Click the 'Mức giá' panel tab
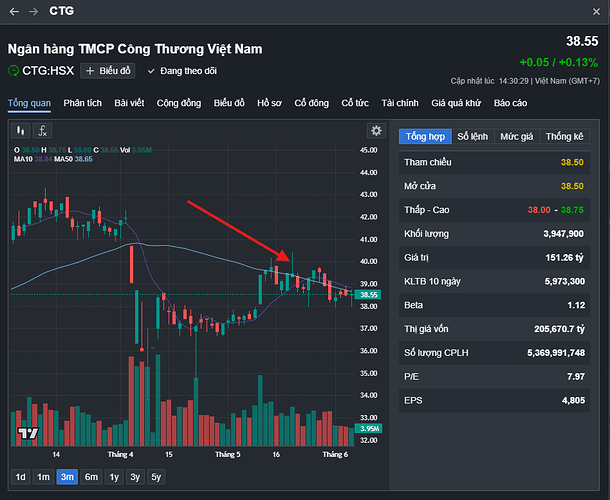610x500 pixels. [x=517, y=136]
